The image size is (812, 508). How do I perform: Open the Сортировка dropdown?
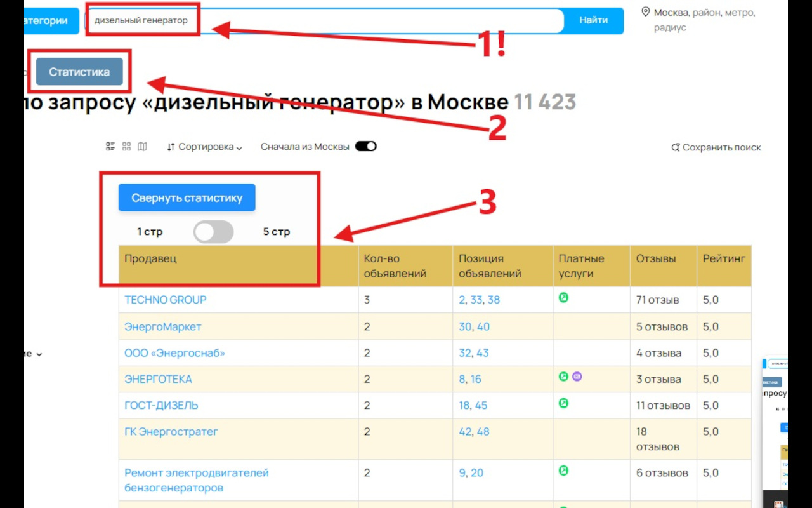[x=204, y=147]
